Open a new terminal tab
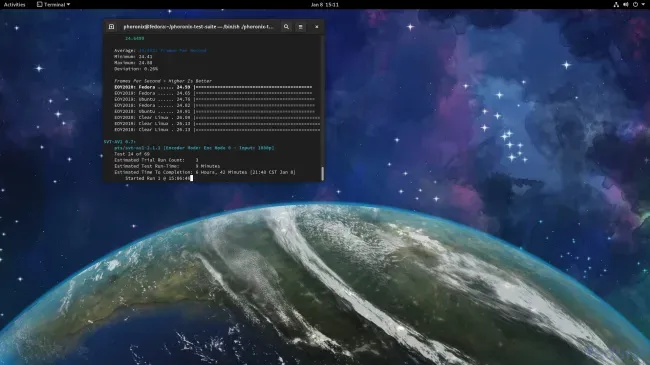The width and height of the screenshot is (650, 365). click(112, 27)
